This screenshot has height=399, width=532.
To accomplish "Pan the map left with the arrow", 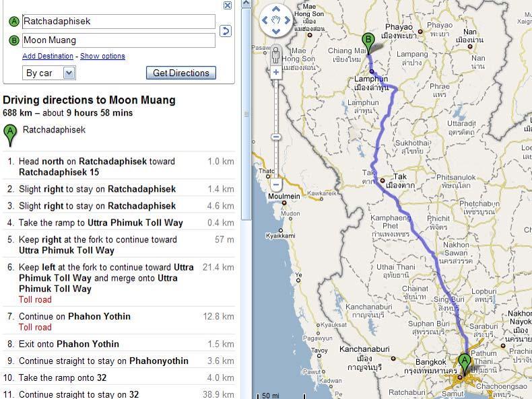I will (265, 20).
